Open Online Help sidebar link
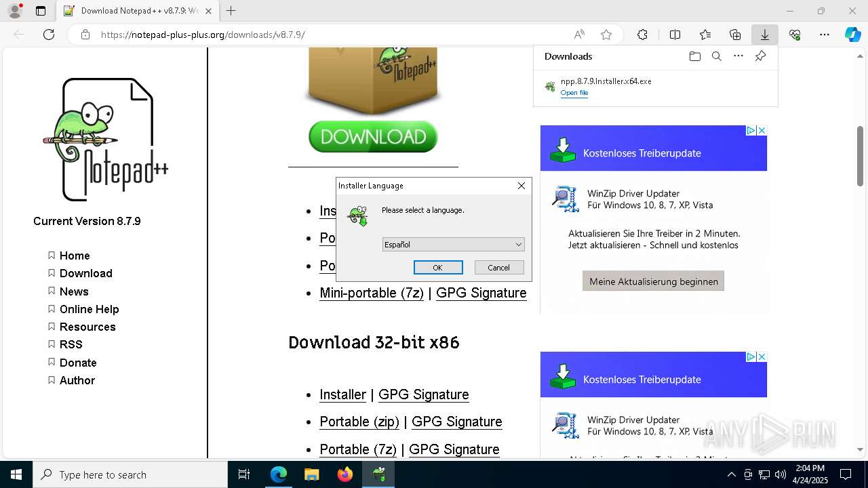868x488 pixels. (90, 309)
